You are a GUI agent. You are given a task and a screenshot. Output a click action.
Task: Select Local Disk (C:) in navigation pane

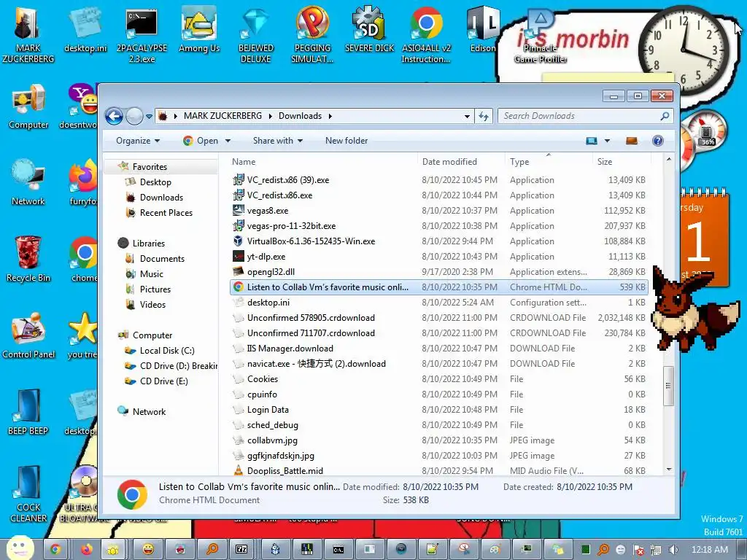point(167,351)
